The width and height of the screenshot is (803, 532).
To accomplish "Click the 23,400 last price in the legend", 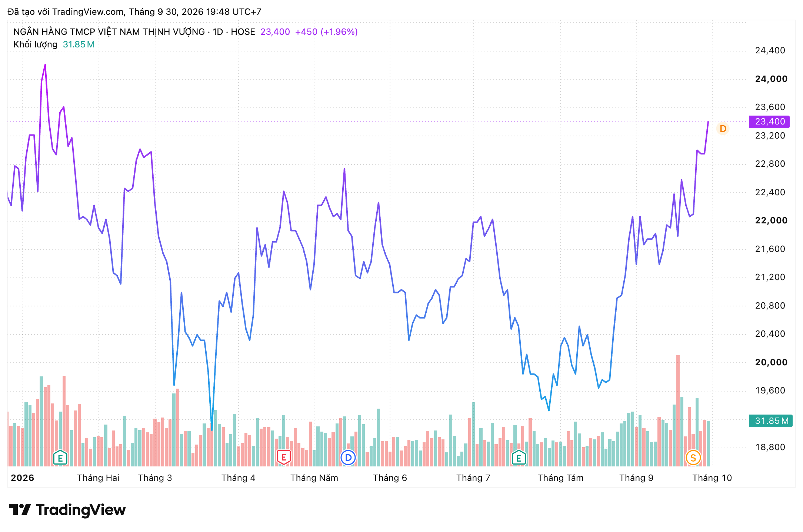I will [275, 32].
